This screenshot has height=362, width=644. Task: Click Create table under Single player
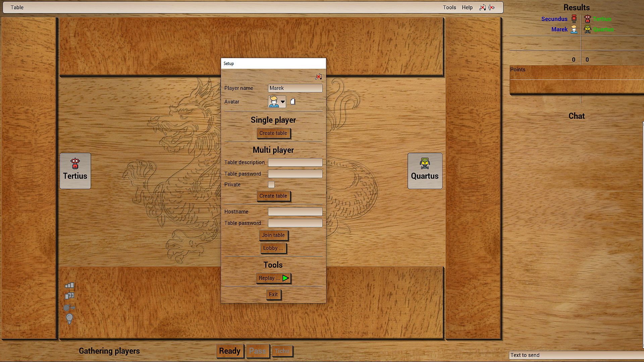(273, 133)
